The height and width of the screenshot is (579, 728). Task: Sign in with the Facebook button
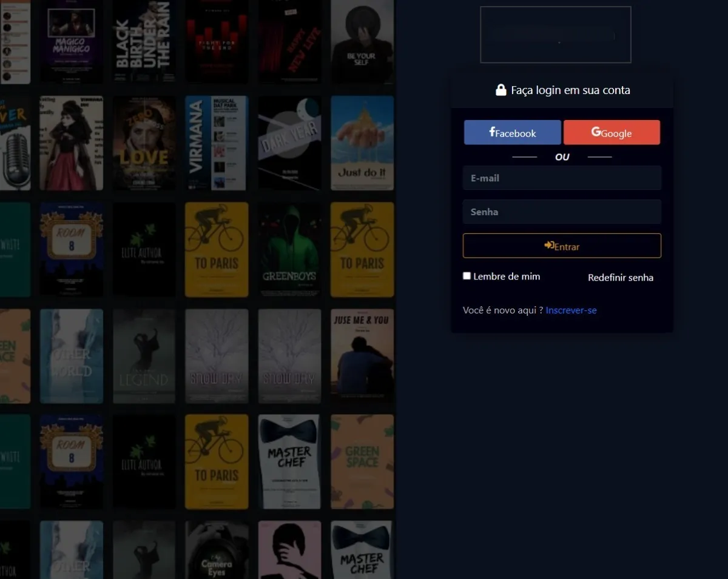click(x=513, y=132)
